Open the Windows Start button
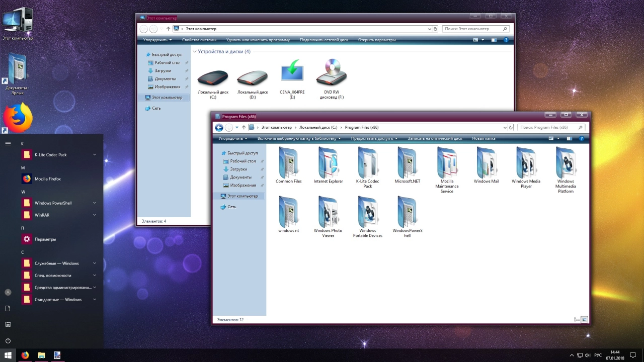Image resolution: width=644 pixels, height=362 pixels. 8,355
